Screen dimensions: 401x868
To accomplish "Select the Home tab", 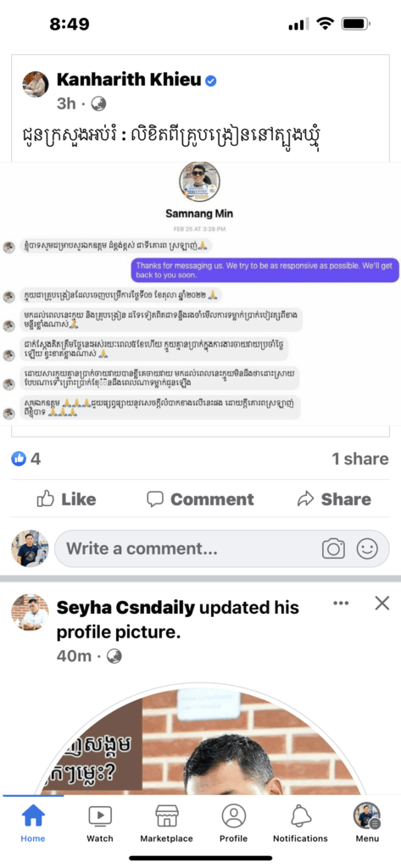I will coord(33,823).
